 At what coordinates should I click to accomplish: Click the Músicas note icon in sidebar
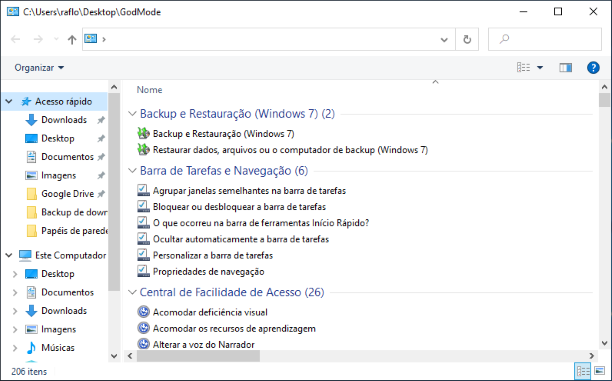click(x=31, y=347)
